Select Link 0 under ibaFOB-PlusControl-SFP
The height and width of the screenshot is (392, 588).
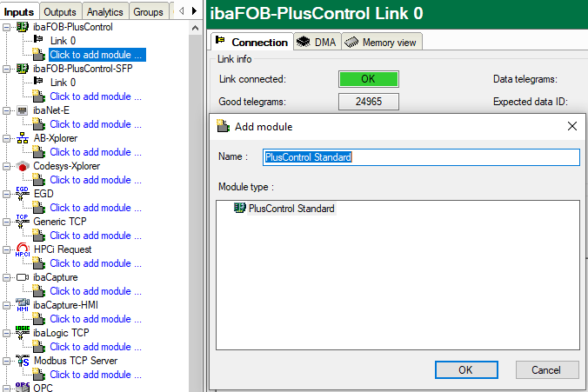point(63,82)
